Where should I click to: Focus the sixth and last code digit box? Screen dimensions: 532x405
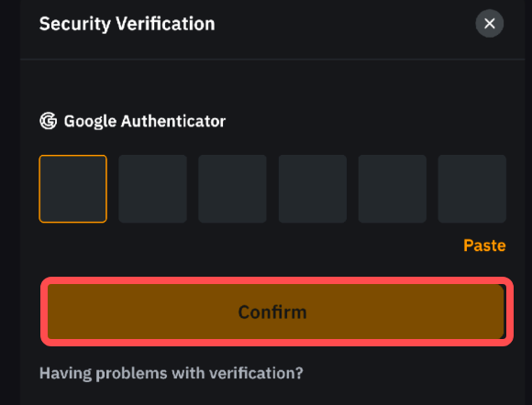472,189
